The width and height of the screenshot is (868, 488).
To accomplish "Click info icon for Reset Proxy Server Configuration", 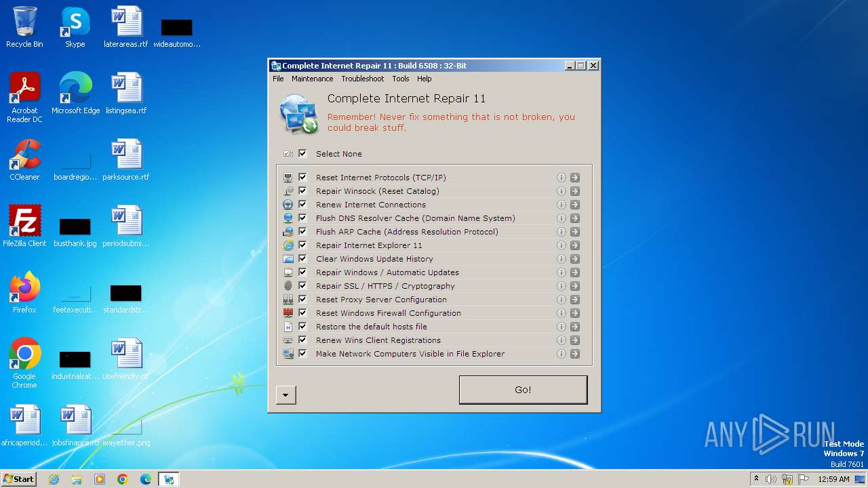I will 561,300.
